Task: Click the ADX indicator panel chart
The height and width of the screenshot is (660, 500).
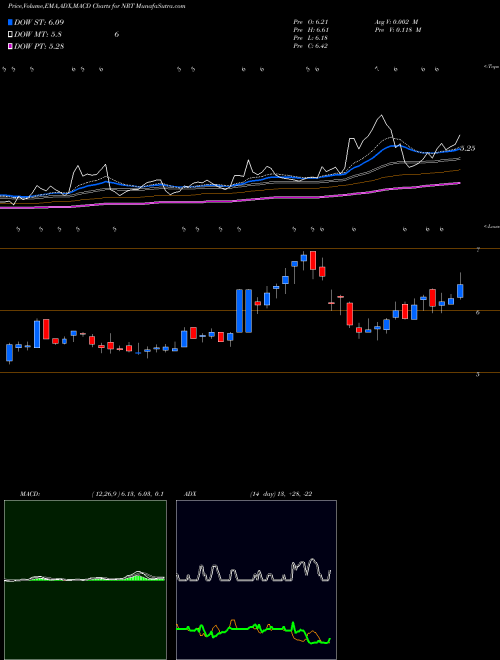Action: (256, 580)
